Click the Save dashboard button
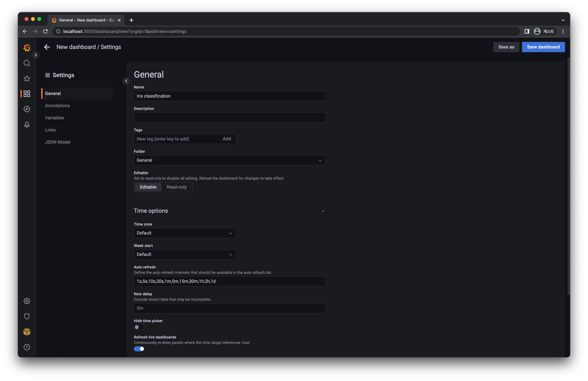This screenshot has width=588, height=381. [543, 47]
